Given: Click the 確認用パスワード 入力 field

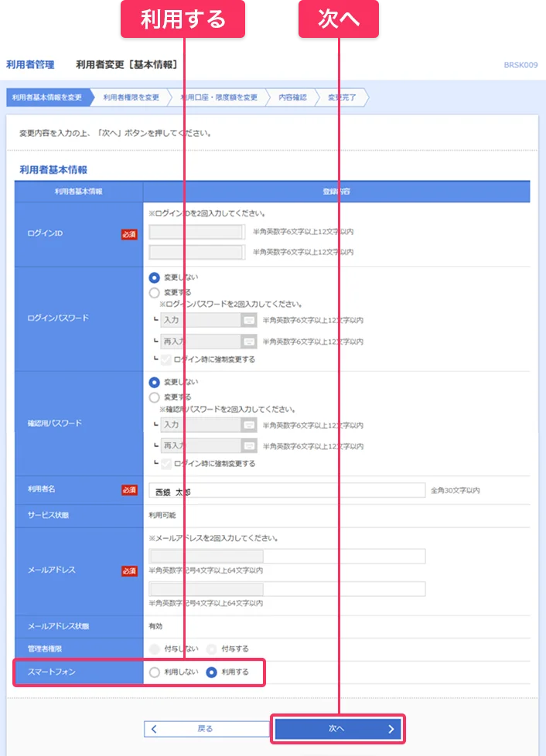Looking at the screenshot, I should tap(200, 425).
